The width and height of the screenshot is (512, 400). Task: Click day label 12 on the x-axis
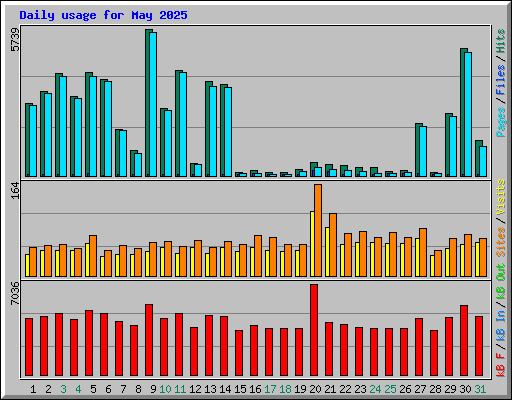(x=195, y=389)
